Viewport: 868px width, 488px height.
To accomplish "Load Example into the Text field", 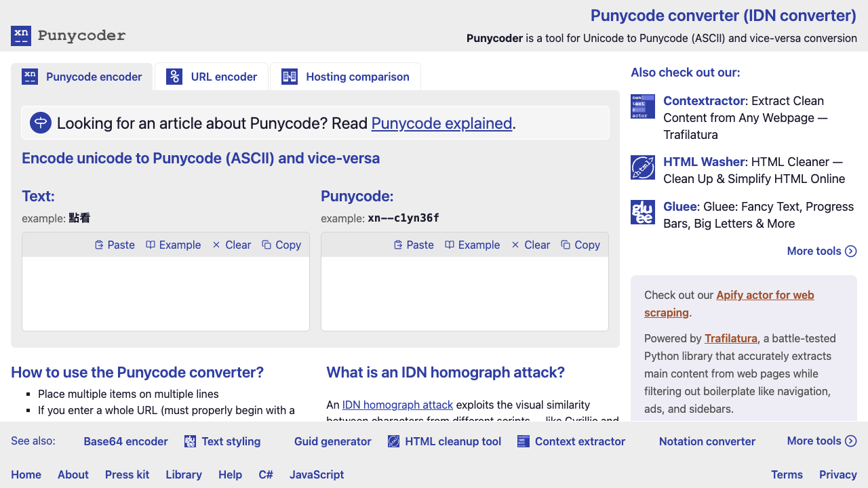I will (x=174, y=245).
